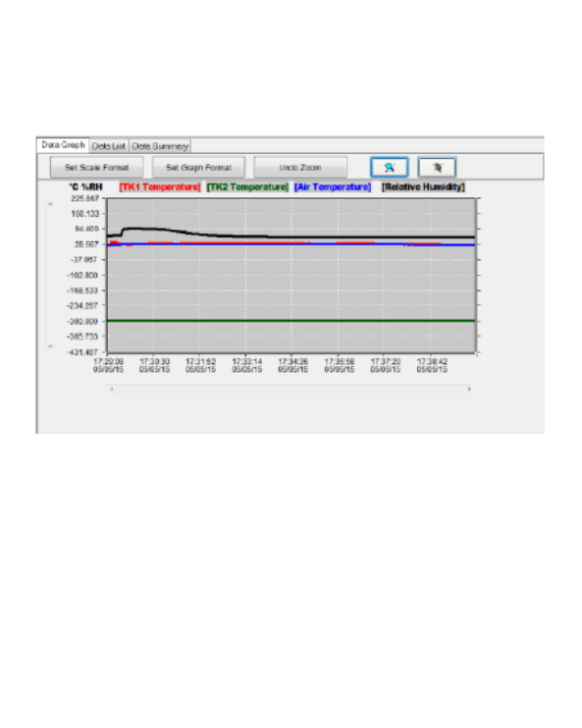Select the pointer cursor tool button
Image resolution: width=582 pixels, height=728 pixels.
click(437, 167)
